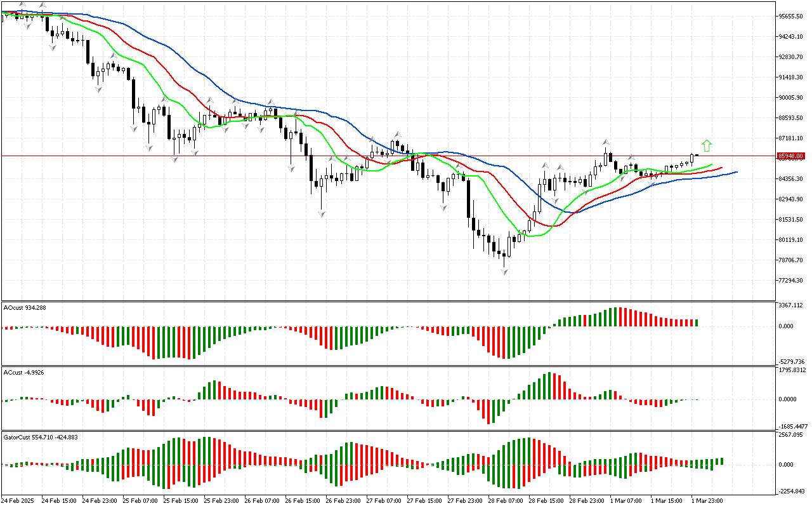Click the 27 Feb 07:00 time label
The width and height of the screenshot is (812, 508).
[x=383, y=501]
